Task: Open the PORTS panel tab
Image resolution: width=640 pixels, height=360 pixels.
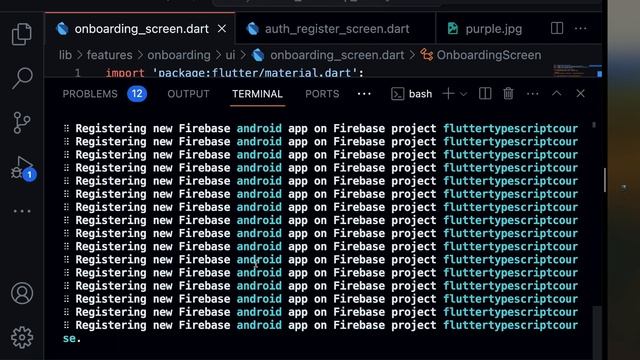Action: pyautogui.click(x=322, y=94)
